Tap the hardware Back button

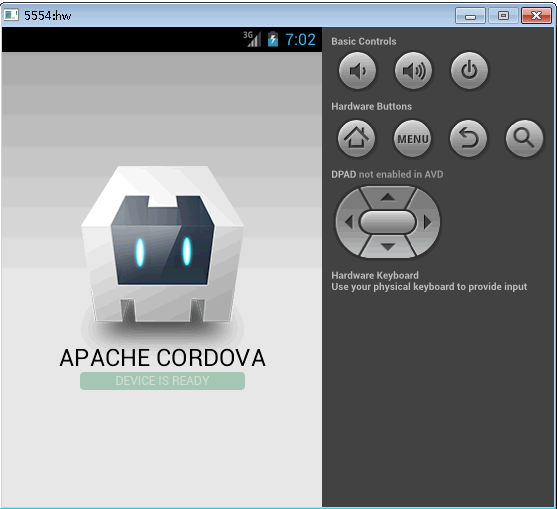coord(468,138)
